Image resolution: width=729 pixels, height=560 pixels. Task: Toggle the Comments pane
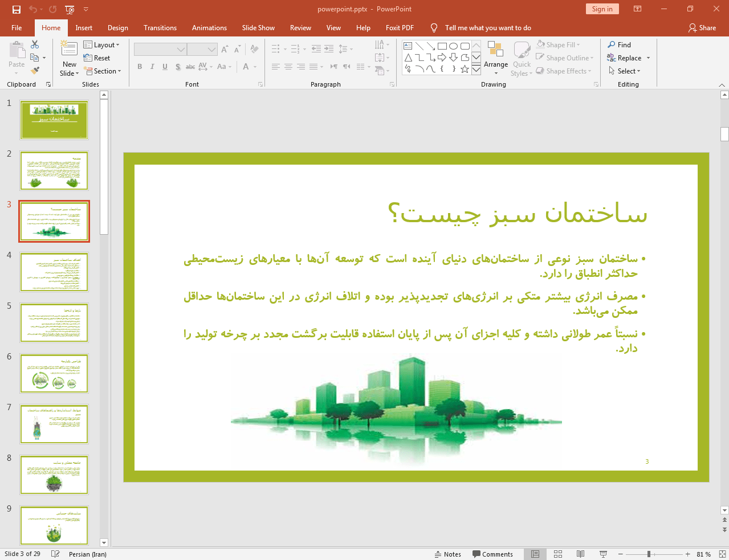tap(492, 554)
